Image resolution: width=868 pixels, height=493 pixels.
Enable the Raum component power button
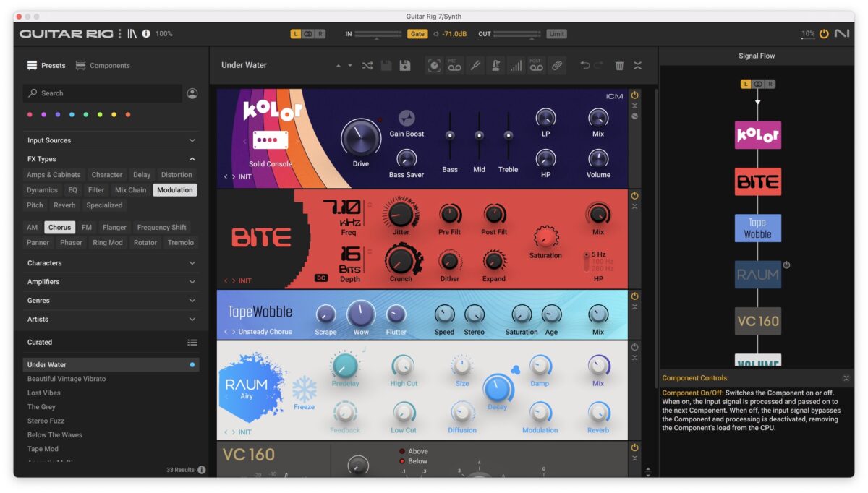point(634,347)
